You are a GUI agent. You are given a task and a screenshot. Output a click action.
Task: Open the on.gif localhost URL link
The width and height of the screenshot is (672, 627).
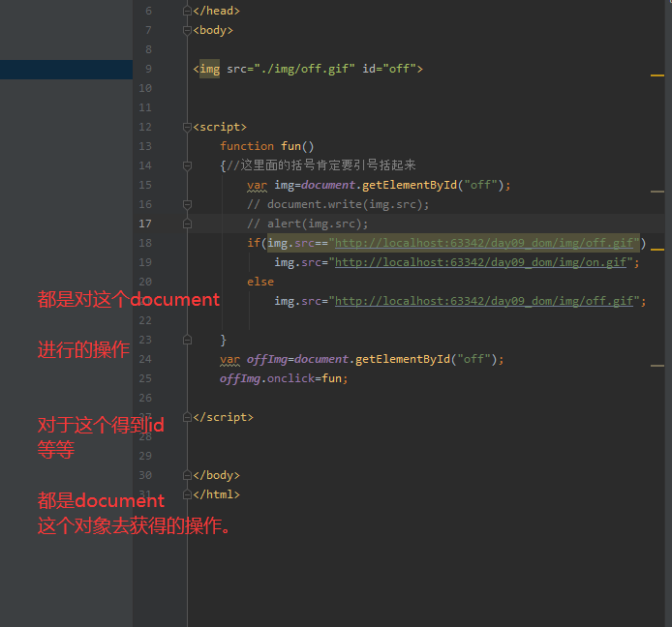click(480, 262)
